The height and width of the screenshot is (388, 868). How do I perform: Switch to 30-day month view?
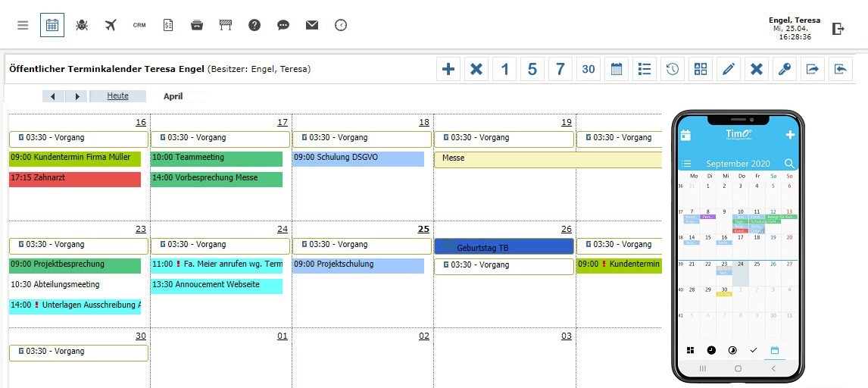tap(589, 69)
